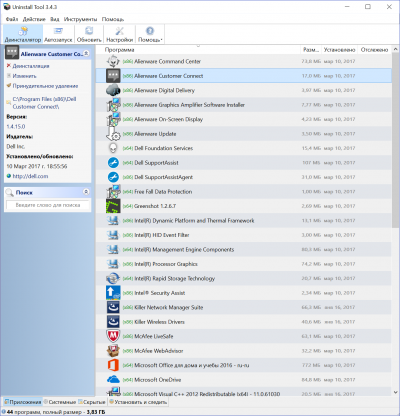Viewport: 400px width, 416px height.
Task: Collapse the Поиск panel
Action: tap(86, 192)
